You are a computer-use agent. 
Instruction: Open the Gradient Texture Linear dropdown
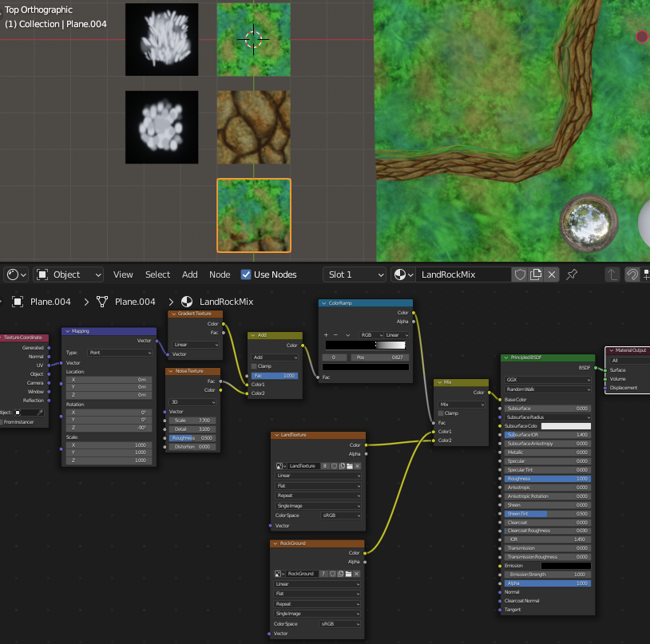click(x=196, y=345)
